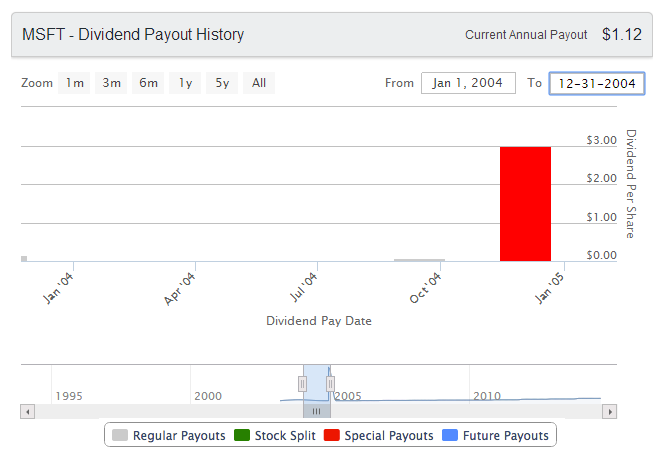Click the To date field
This screenshot has height=454, width=659.
[597, 84]
